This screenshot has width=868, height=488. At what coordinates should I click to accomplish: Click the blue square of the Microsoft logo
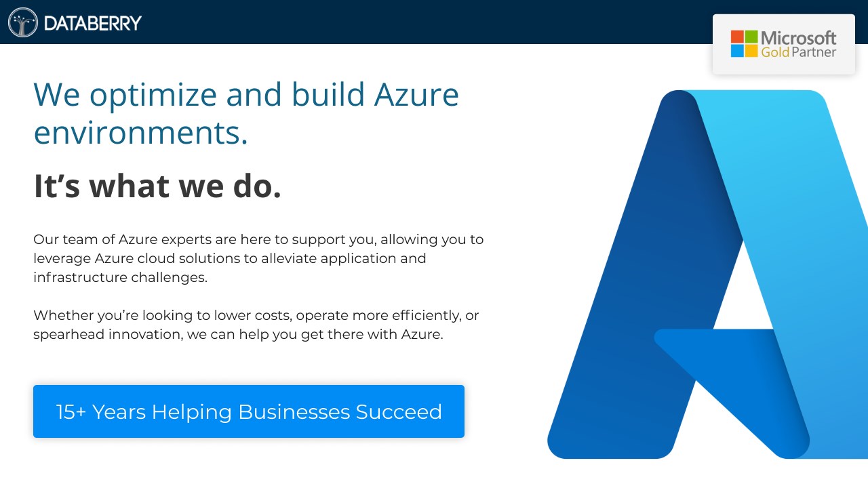(737, 51)
